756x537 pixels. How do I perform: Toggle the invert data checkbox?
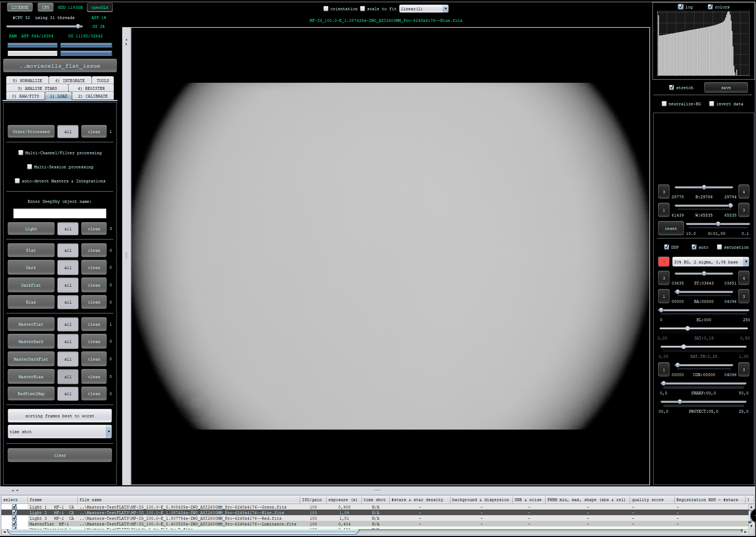711,104
